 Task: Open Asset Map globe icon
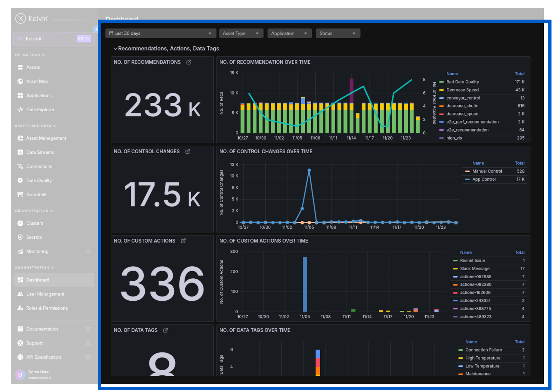pyautogui.click(x=20, y=82)
